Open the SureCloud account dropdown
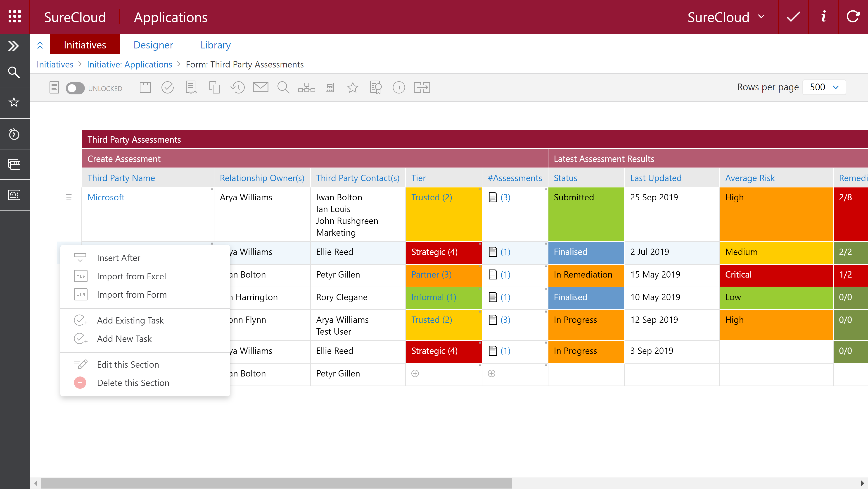Viewport: 868px width, 489px height. tap(726, 17)
